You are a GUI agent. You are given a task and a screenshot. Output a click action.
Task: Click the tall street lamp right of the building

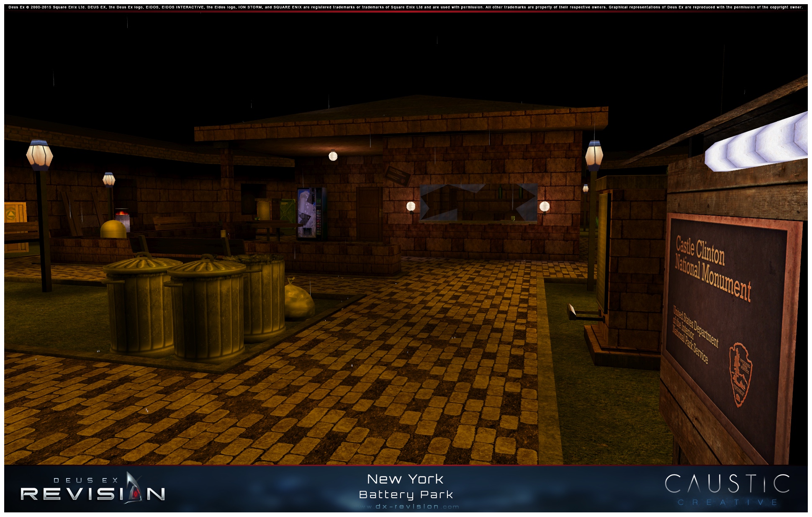(x=594, y=156)
